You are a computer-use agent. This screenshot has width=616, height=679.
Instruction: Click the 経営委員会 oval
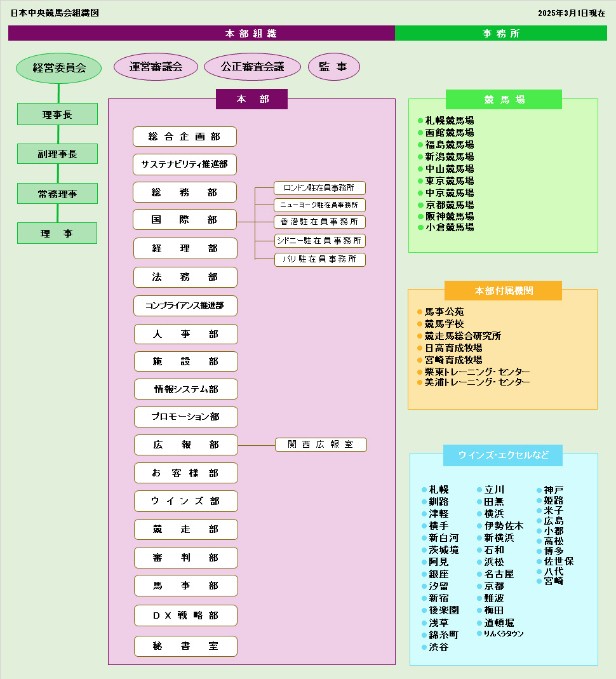click(59, 68)
